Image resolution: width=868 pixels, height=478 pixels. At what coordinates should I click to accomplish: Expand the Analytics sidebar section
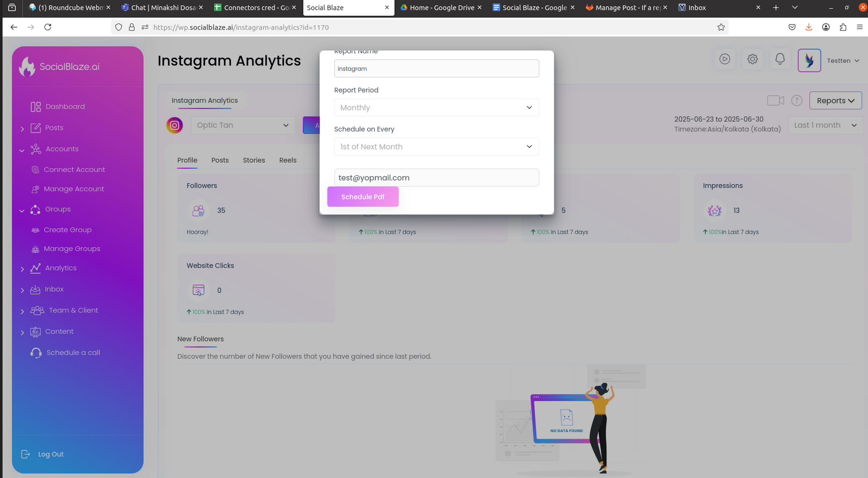click(22, 269)
